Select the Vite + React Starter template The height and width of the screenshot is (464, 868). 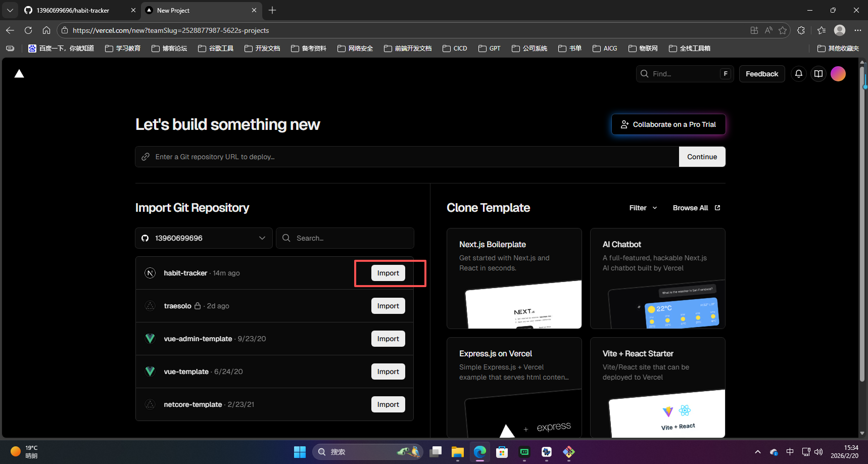click(658, 387)
